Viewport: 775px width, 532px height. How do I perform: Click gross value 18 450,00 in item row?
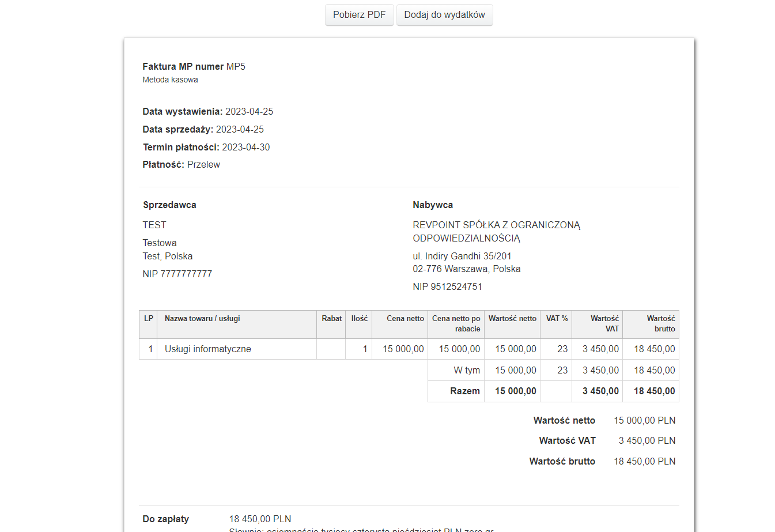(x=655, y=349)
